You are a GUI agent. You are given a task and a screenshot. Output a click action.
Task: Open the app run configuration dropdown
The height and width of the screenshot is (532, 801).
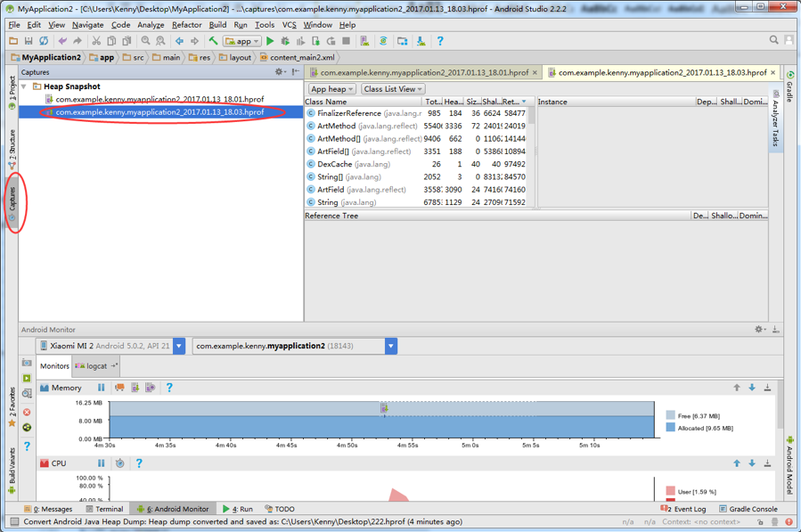(x=242, y=41)
